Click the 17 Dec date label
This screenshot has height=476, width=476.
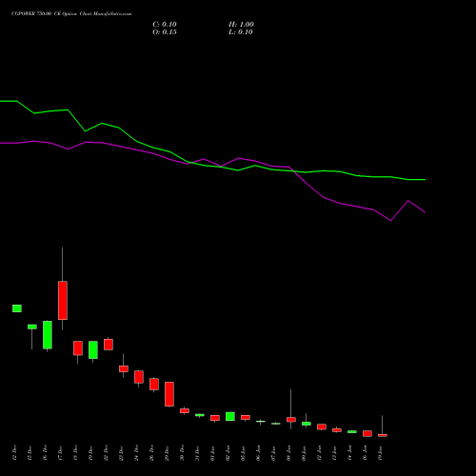[60, 453]
